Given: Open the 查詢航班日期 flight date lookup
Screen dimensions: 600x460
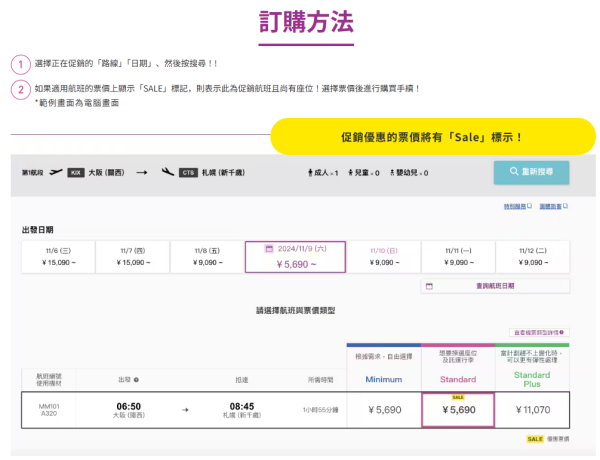Looking at the screenshot, I should [495, 286].
